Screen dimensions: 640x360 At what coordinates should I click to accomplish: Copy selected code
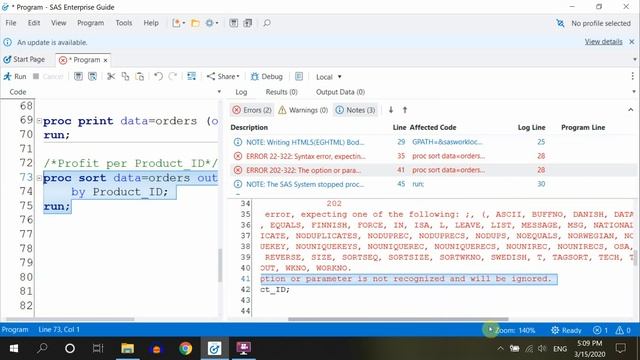(125, 77)
